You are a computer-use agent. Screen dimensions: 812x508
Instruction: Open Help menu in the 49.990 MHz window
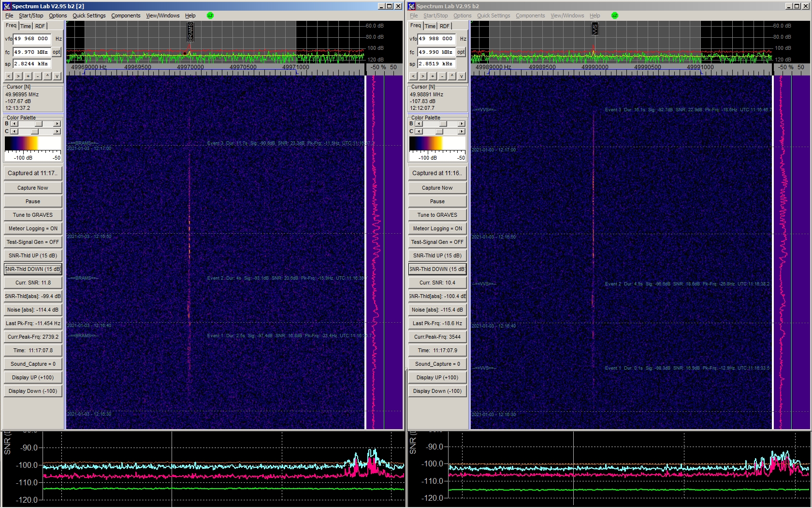pyautogui.click(x=595, y=15)
